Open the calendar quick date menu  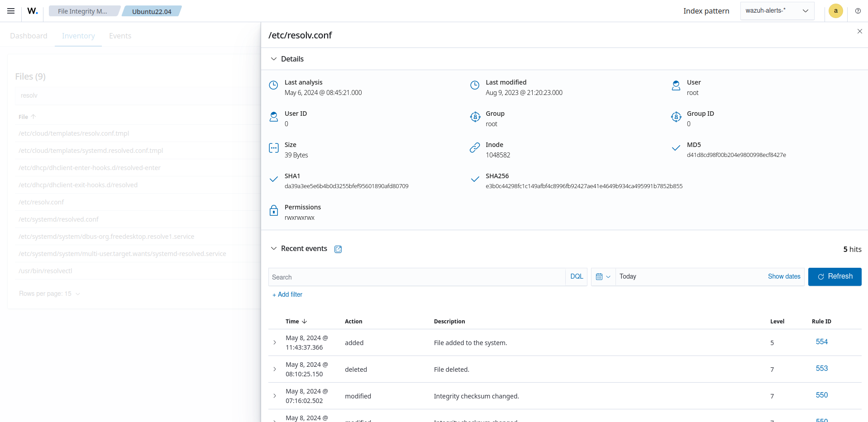pyautogui.click(x=603, y=277)
